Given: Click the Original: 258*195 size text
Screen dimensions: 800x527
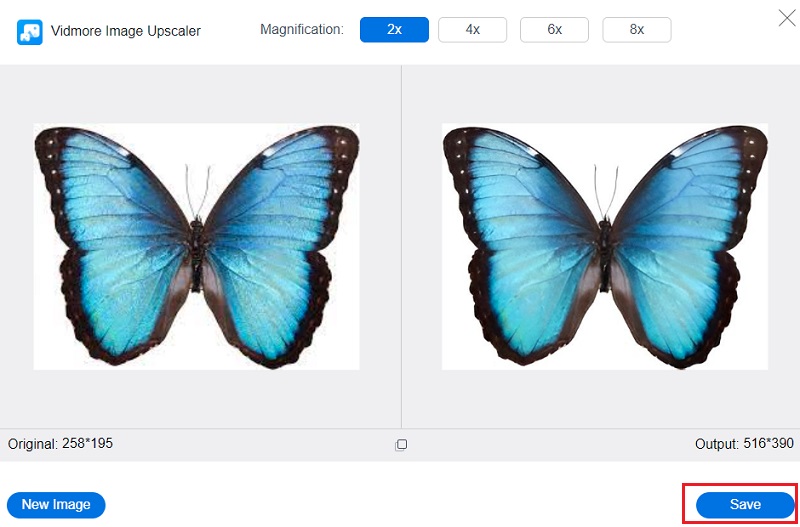Looking at the screenshot, I should 60,443.
